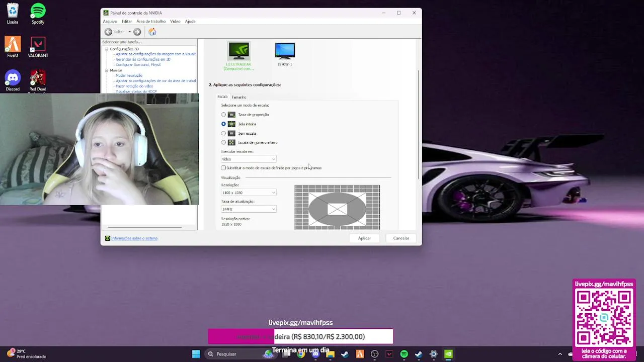644x362 pixels.
Task: Open Gerenciar as configurações em 3D
Action: 143,59
